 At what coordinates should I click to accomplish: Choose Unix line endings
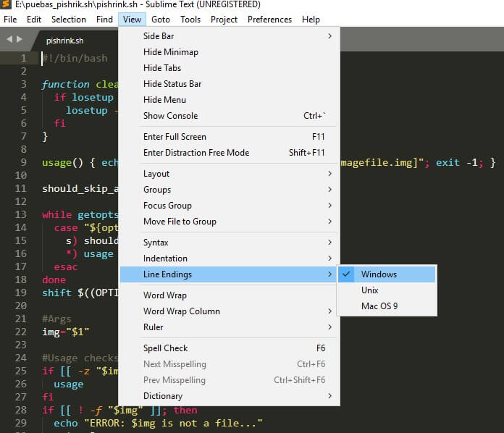pyautogui.click(x=370, y=290)
